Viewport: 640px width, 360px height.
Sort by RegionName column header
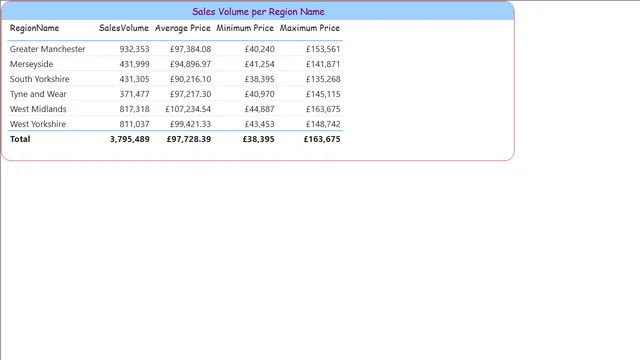click(34, 28)
